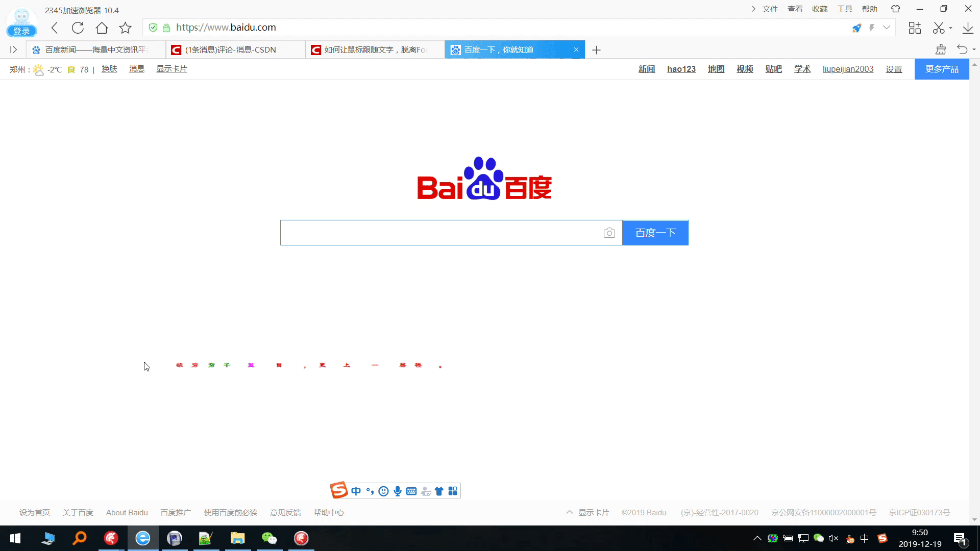Image resolution: width=980 pixels, height=551 pixels.
Task: Click the rocket speed-up icon
Action: tap(856, 28)
